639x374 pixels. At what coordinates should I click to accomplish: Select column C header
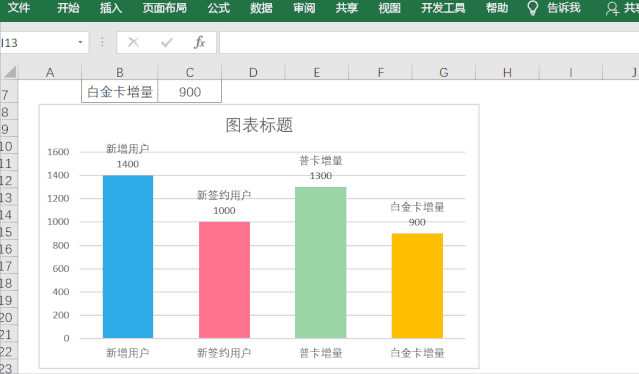pyautogui.click(x=189, y=72)
